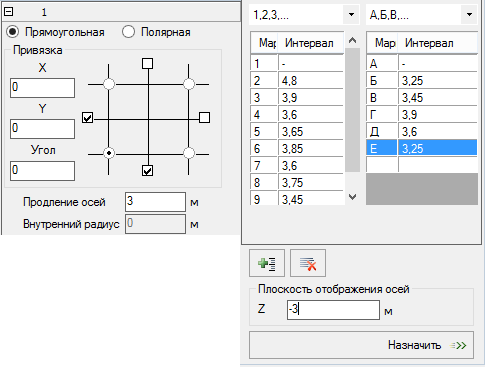Image resolution: width=485 pixels, height=367 pixels.
Task: Select bottom-left anchor point in grid diagram
Action: point(109,153)
